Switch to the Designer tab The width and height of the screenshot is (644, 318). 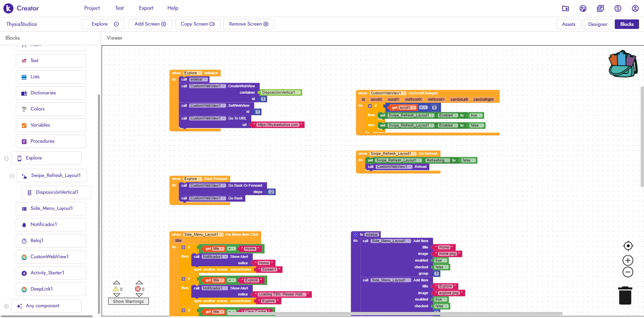[x=597, y=24]
